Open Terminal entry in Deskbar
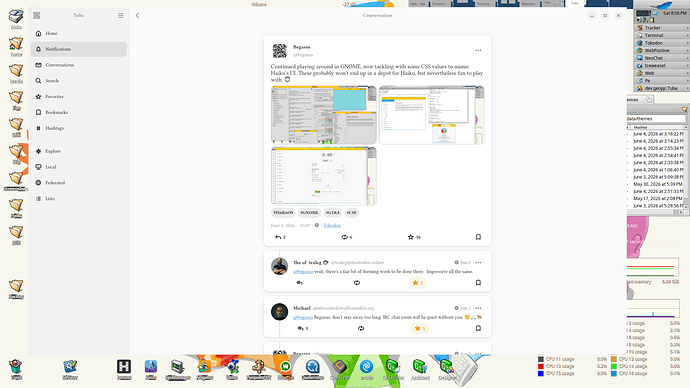 (662, 35)
